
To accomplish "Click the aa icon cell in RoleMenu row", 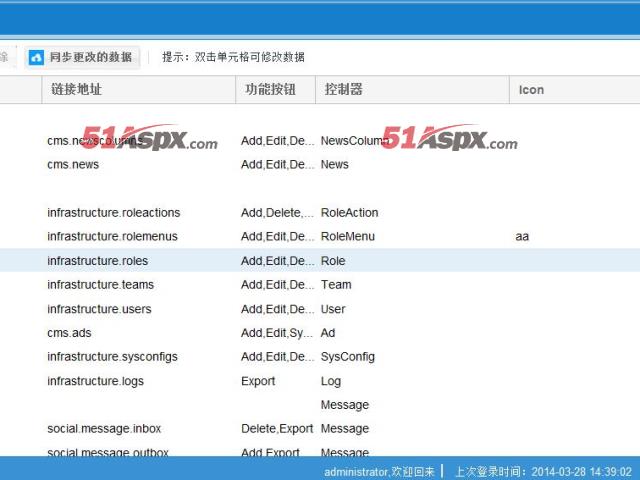I will (x=522, y=236).
